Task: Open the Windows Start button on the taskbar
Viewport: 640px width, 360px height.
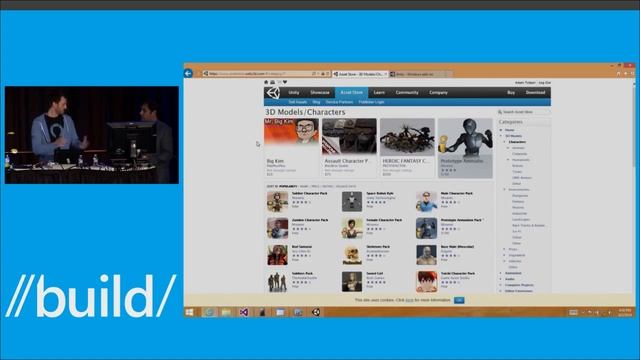Action: [189, 312]
